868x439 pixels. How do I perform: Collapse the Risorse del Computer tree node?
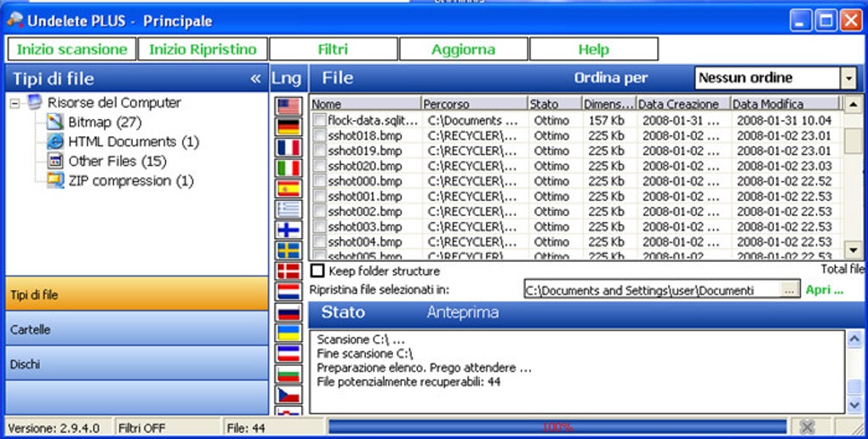tap(15, 103)
